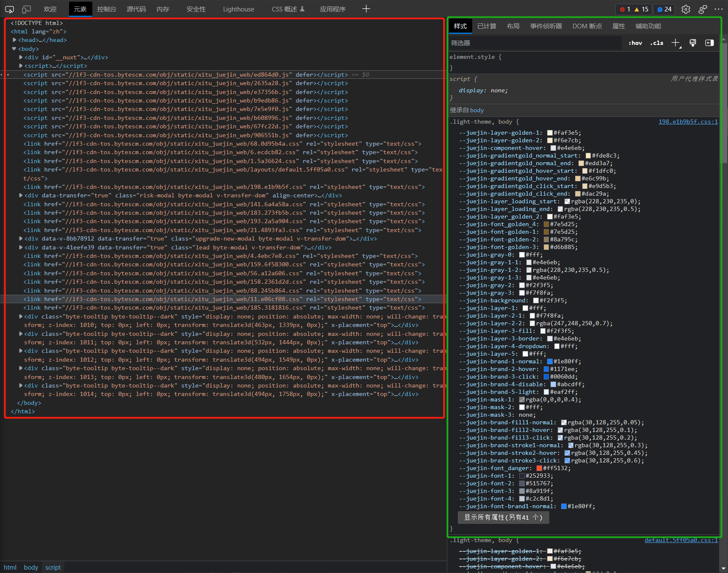Open the Lighthouse tab
This screenshot has width=728, height=573.
click(238, 9)
